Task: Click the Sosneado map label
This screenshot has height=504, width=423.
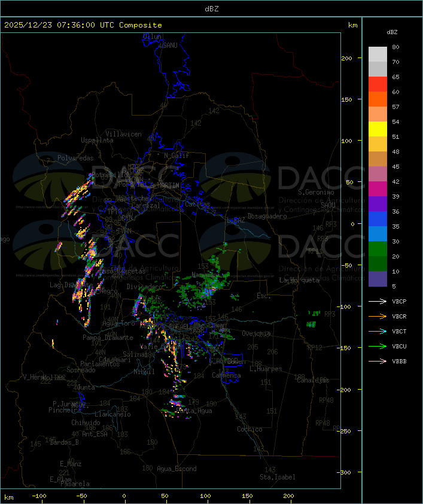Action: (x=81, y=370)
